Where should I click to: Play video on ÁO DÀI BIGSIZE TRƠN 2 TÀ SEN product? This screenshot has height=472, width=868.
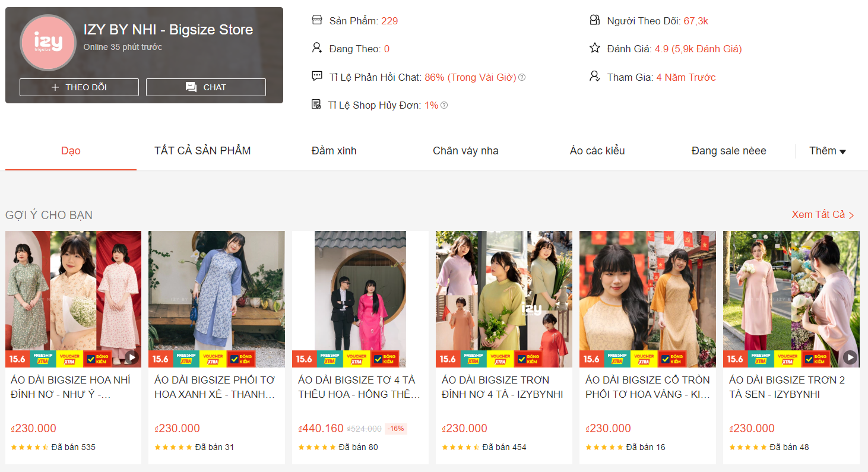(x=850, y=357)
